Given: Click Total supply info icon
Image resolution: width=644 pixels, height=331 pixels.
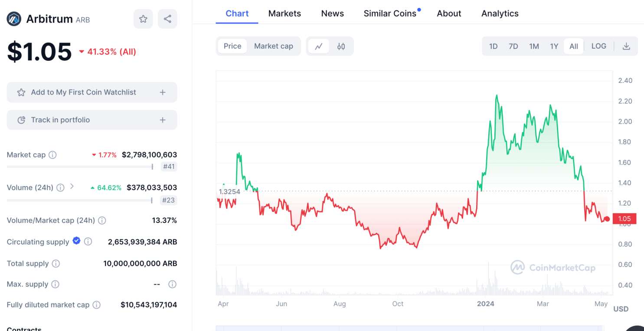Looking at the screenshot, I should 56,263.
